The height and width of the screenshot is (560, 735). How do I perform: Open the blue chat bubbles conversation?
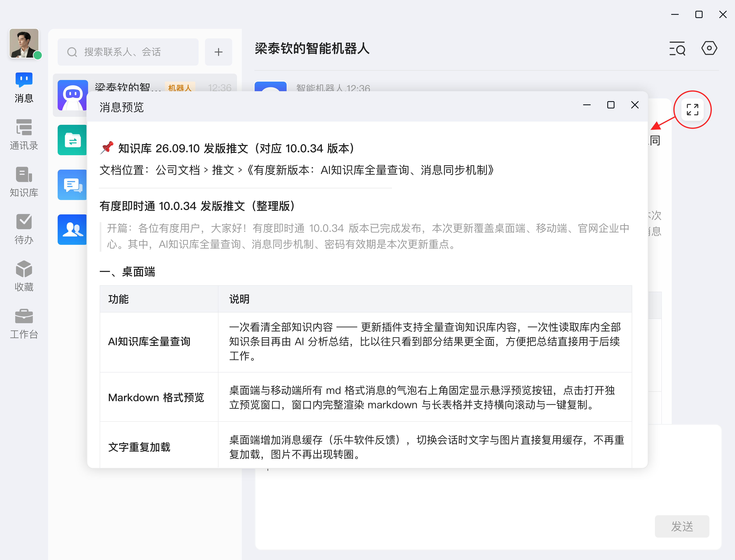point(72,185)
